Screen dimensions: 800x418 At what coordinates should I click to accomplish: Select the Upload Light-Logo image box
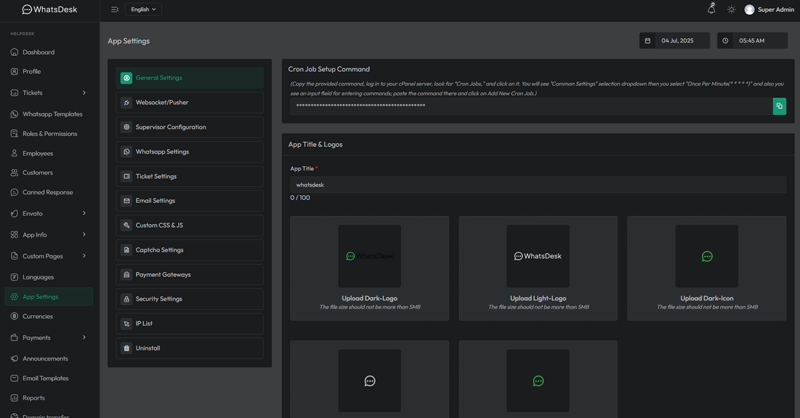point(538,256)
